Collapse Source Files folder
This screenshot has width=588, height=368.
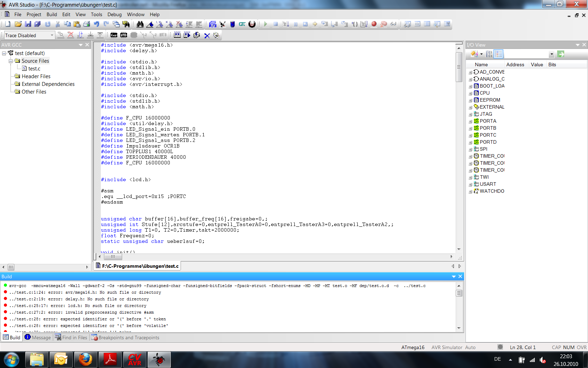(x=10, y=61)
